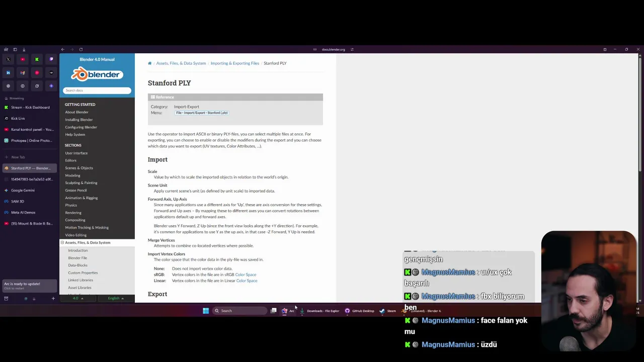Click the Blender logo in docs sidebar
644x362 pixels.
(x=97, y=75)
